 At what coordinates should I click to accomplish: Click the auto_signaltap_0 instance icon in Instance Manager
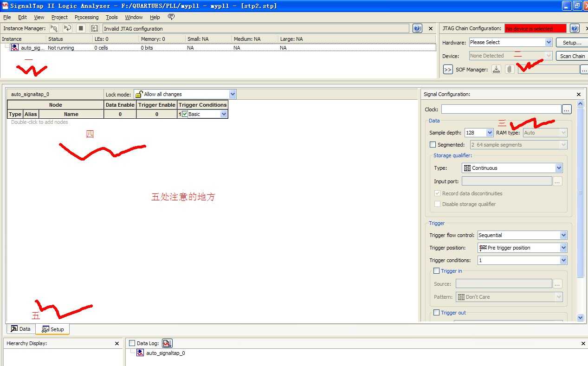15,47
